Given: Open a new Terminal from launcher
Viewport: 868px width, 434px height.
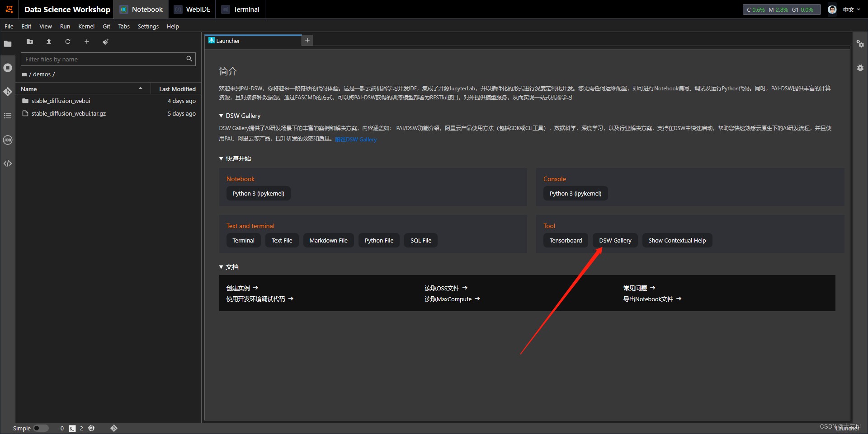Looking at the screenshot, I should [x=244, y=240].
